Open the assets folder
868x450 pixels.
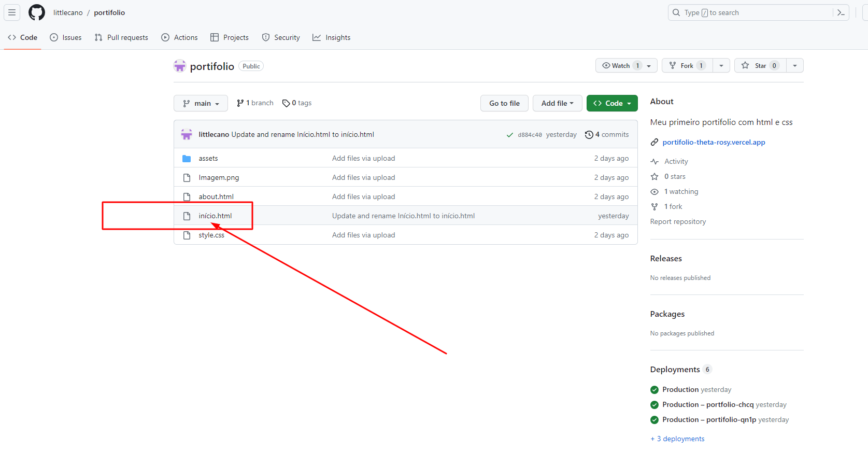click(x=208, y=158)
